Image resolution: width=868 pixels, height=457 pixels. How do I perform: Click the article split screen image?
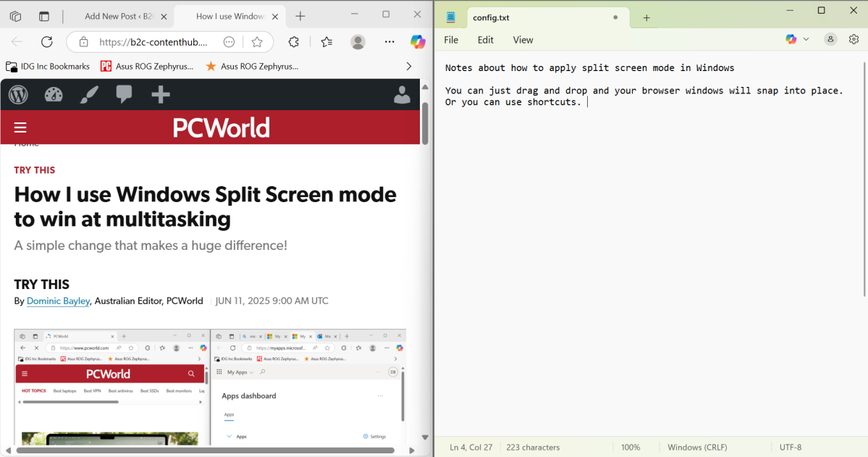(x=210, y=387)
